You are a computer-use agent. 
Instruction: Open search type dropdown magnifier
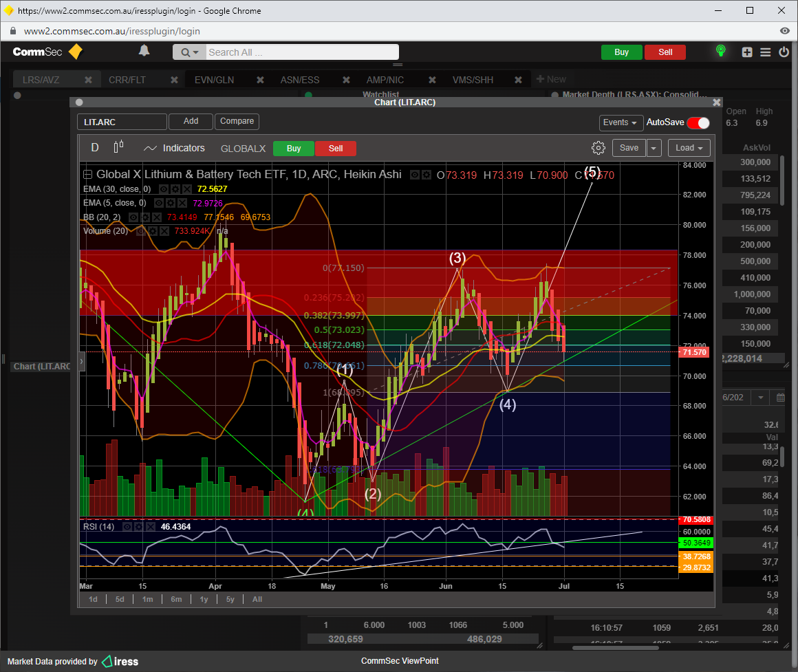point(189,52)
